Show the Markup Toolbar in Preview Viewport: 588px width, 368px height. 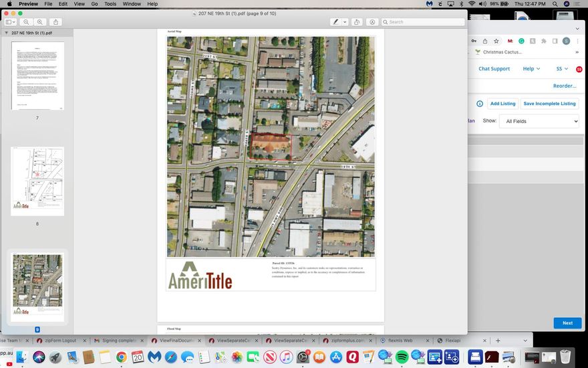[x=372, y=22]
